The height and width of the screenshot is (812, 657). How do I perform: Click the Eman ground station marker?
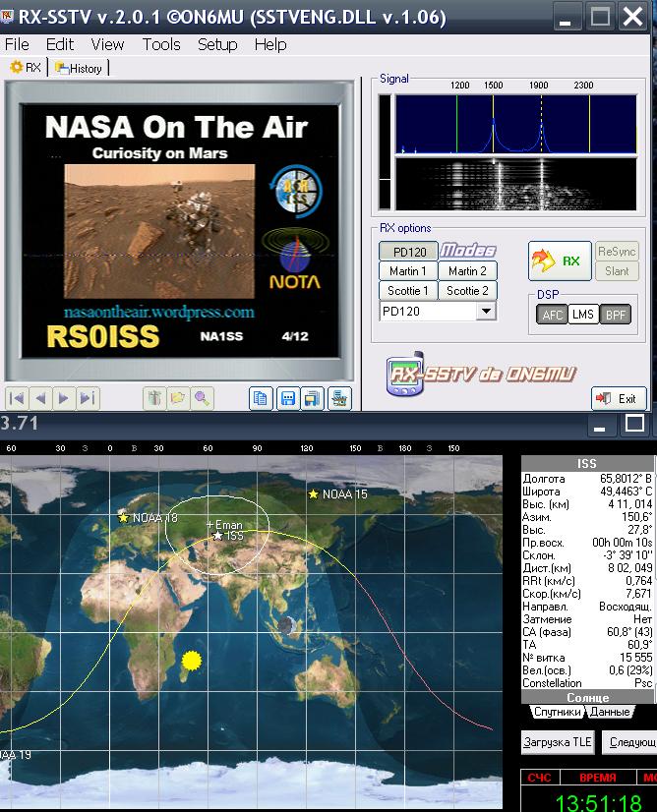pyautogui.click(x=210, y=524)
